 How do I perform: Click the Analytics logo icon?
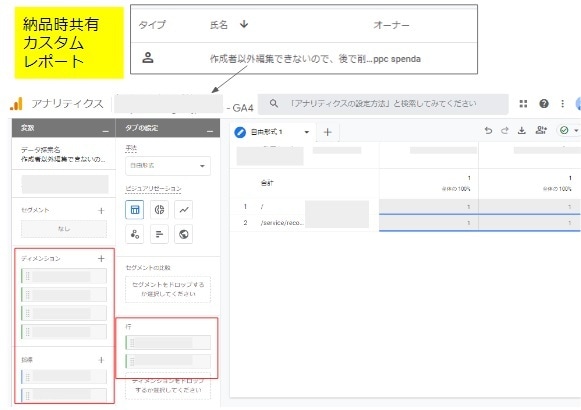click(x=16, y=104)
